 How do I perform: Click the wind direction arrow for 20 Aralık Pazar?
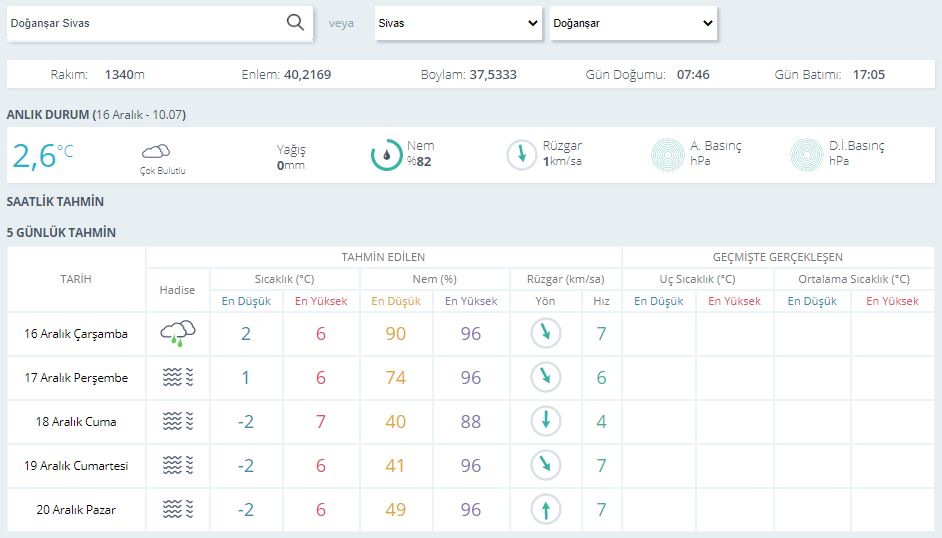tap(546, 510)
